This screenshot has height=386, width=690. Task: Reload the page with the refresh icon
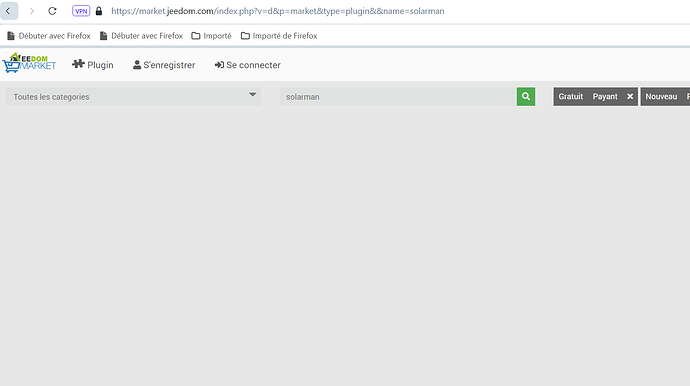52,11
